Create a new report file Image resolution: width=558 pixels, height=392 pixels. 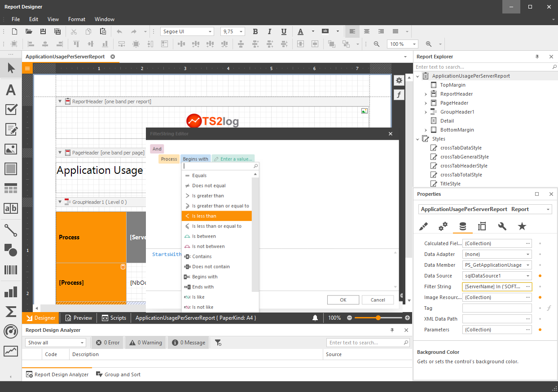tap(14, 31)
